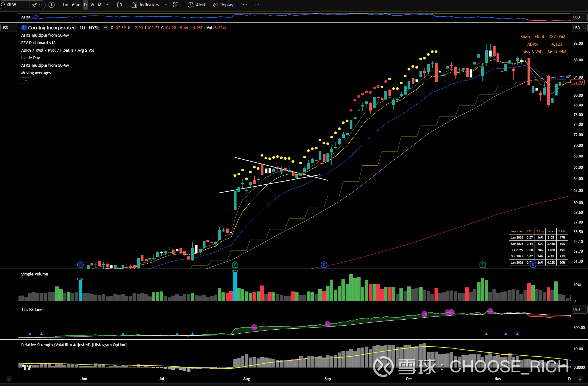
Task: Click the Simple Volume pane label
Action: point(34,274)
